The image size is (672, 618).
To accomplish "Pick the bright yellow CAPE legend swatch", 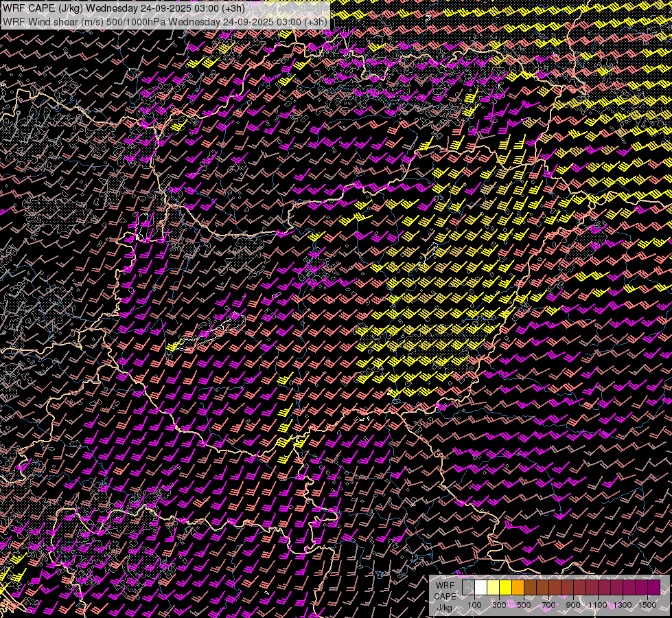I will coord(505,588).
